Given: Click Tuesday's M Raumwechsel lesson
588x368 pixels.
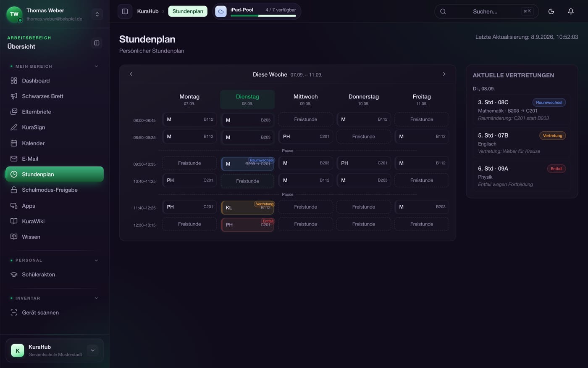Looking at the screenshot, I should [247, 164].
